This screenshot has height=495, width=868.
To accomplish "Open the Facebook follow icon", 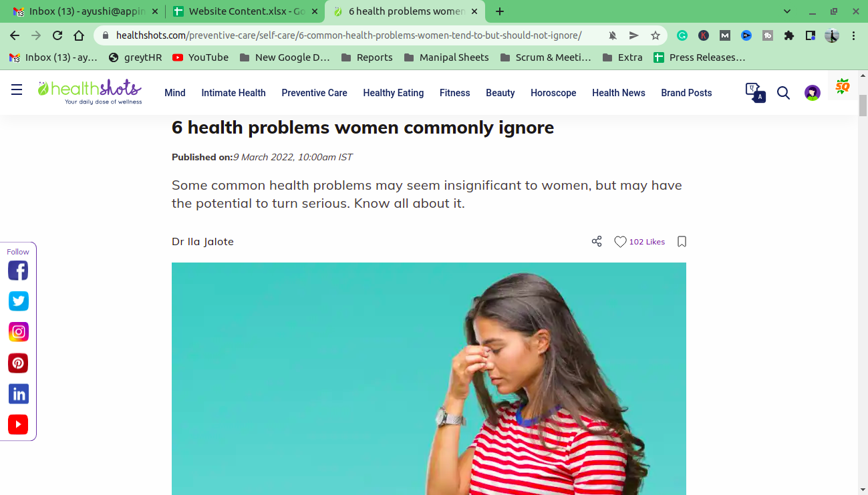I will click(x=18, y=271).
